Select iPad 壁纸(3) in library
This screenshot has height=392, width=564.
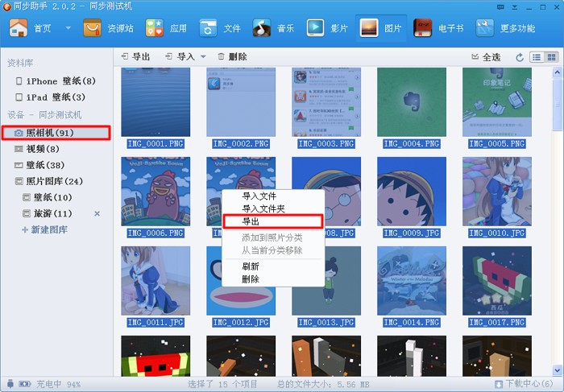(50, 97)
